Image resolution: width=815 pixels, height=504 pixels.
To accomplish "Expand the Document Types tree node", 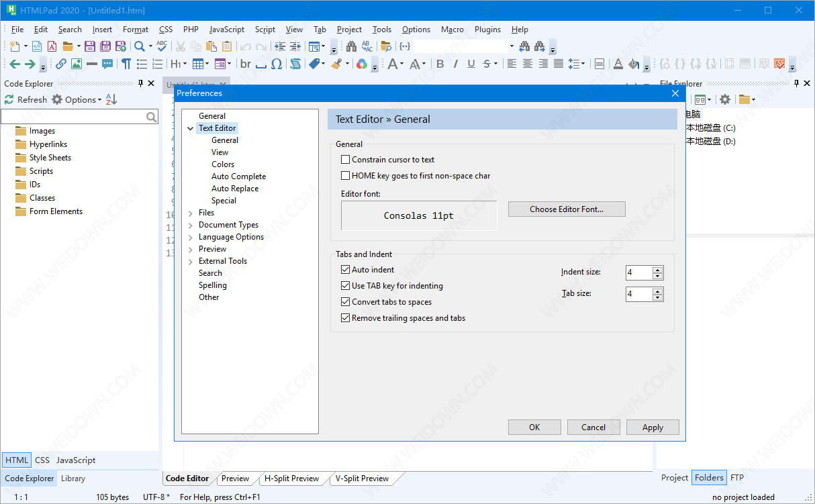I will [x=191, y=225].
